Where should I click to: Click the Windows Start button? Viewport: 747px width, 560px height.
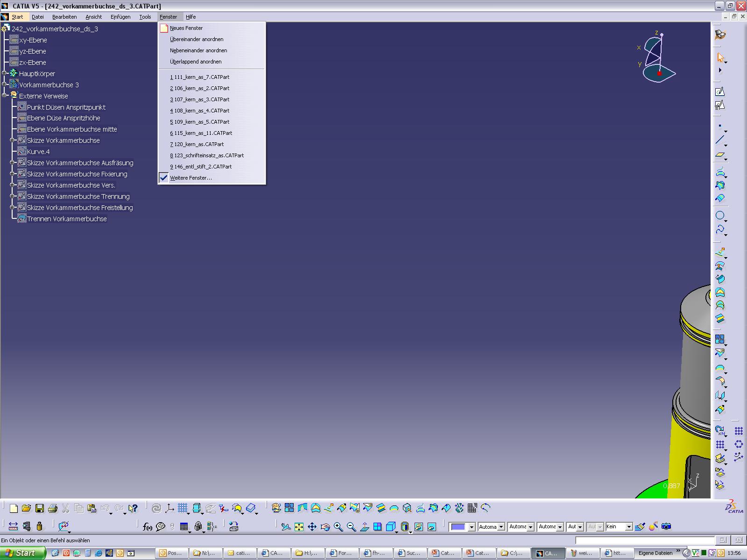click(x=23, y=553)
